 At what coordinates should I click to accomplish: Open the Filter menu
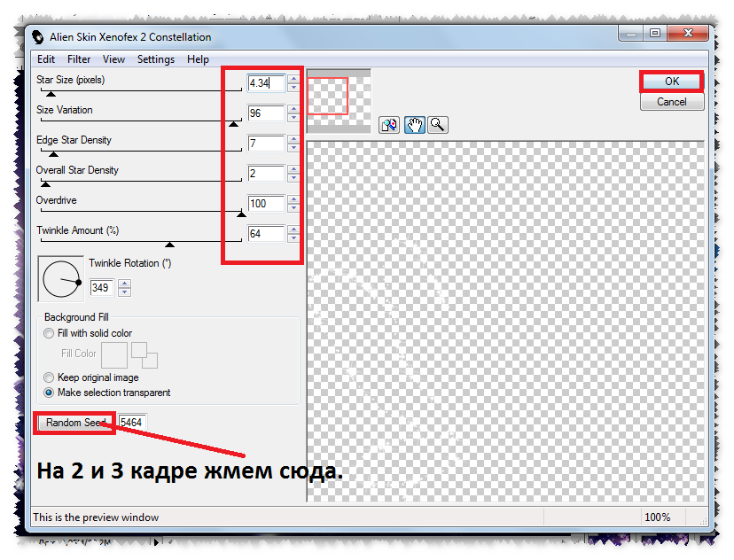tap(79, 59)
